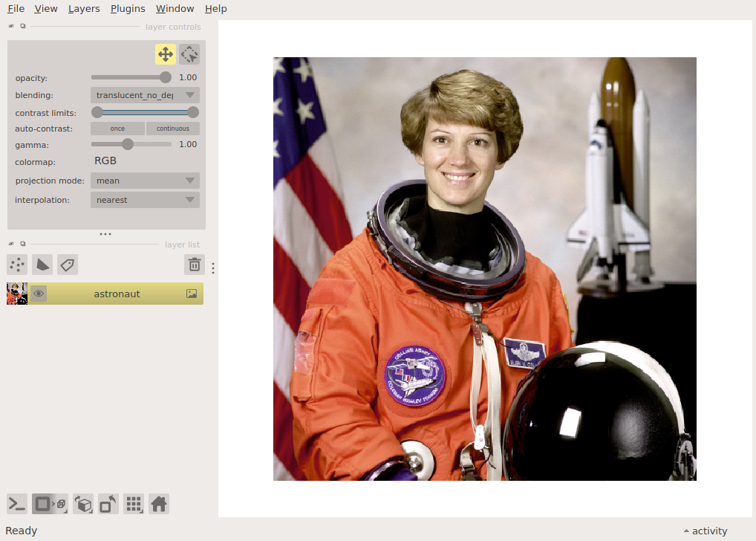Click the auto-contrast once button
Viewport: 756px width, 541px height.
point(117,129)
